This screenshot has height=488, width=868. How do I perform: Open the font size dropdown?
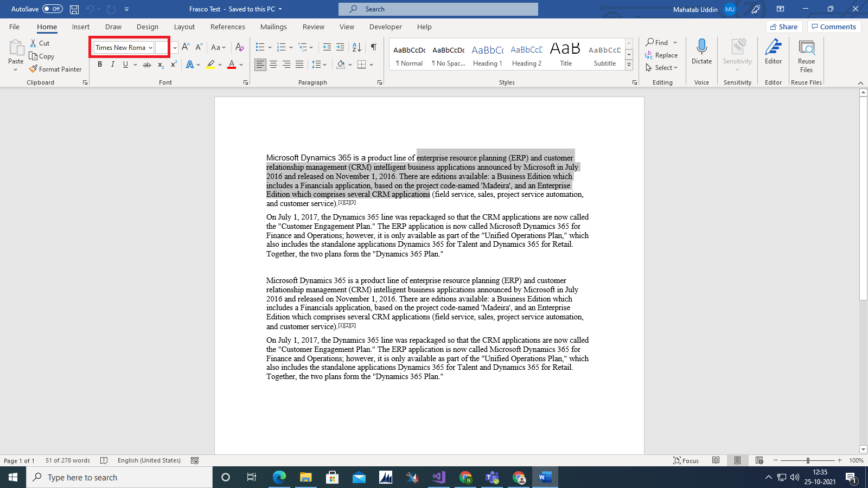pos(174,47)
